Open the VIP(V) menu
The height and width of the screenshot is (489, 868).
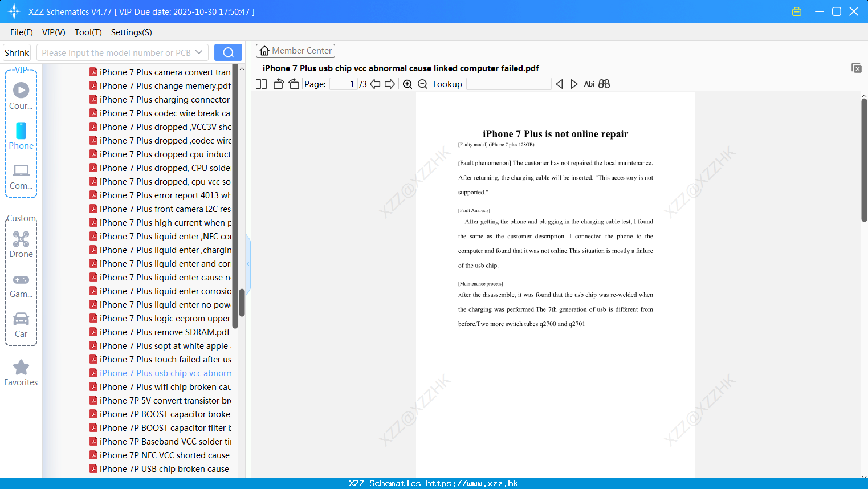point(54,32)
